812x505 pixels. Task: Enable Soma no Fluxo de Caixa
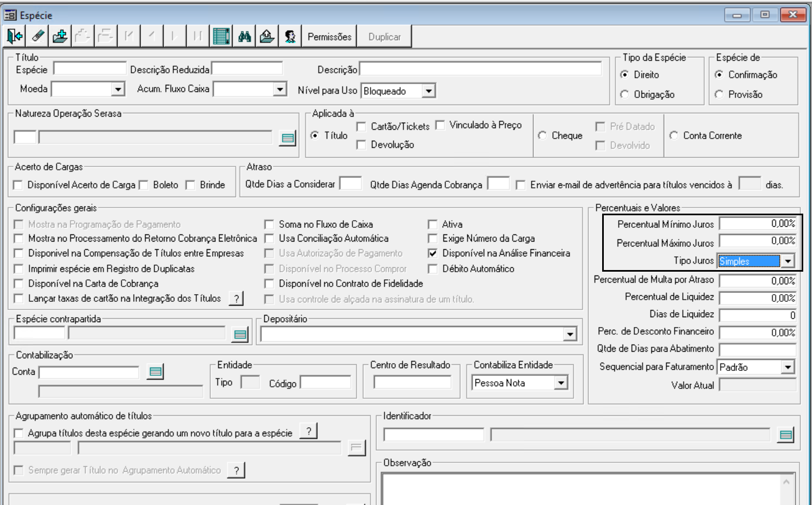269,225
